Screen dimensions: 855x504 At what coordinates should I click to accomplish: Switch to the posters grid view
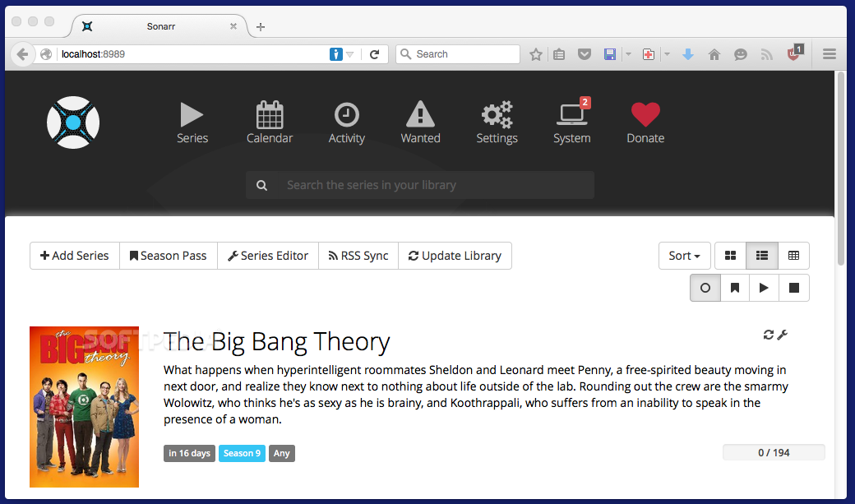click(x=730, y=256)
